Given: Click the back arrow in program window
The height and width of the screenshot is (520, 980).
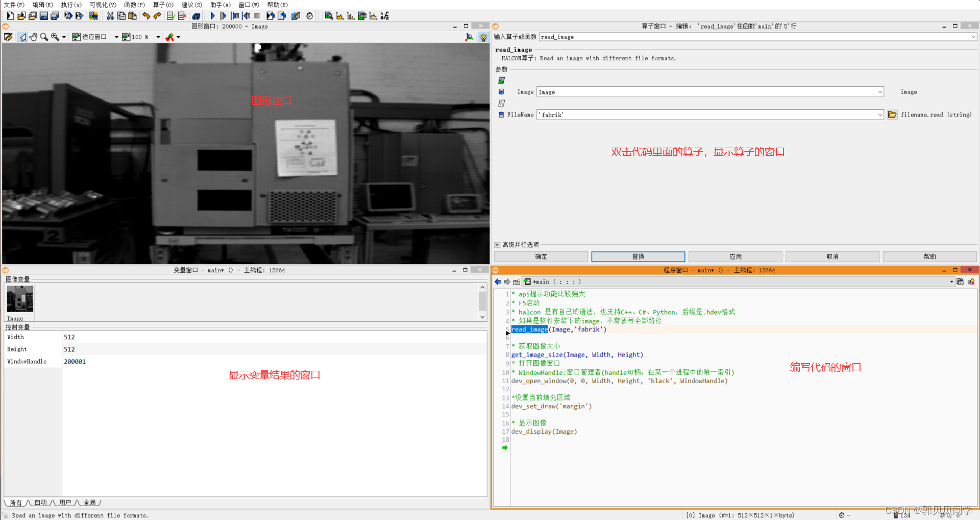Looking at the screenshot, I should coord(498,281).
